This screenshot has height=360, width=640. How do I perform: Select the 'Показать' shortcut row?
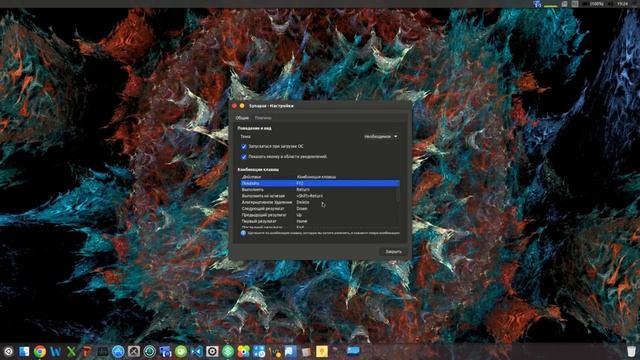[320, 183]
